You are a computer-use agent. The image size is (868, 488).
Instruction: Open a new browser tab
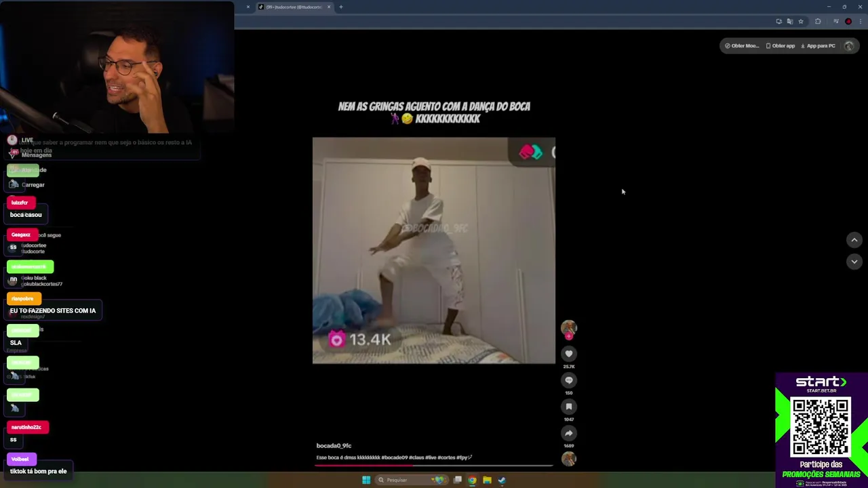tap(341, 7)
